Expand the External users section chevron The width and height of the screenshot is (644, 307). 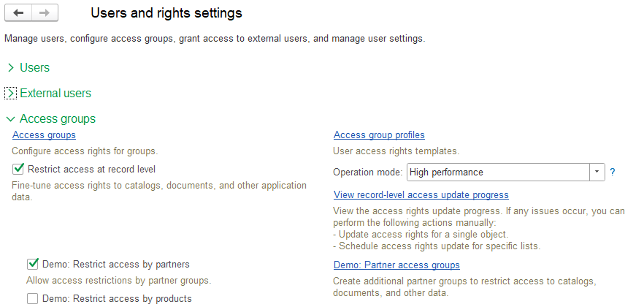[x=11, y=94]
